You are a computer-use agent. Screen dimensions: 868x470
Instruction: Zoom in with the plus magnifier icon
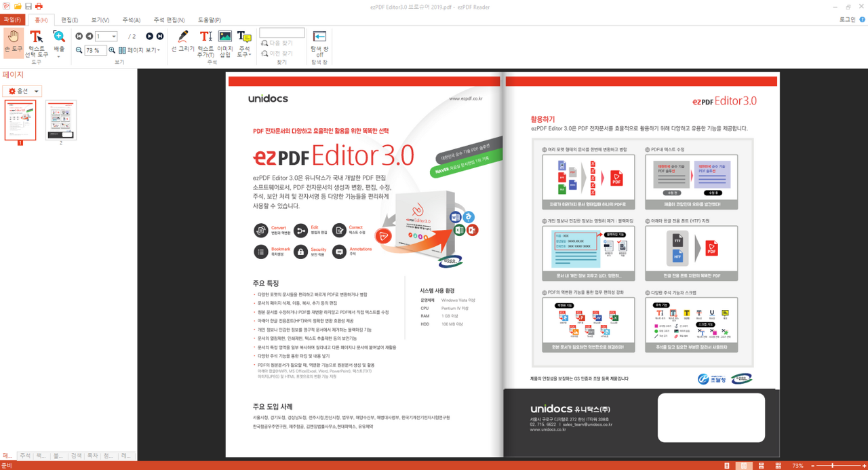tap(112, 50)
